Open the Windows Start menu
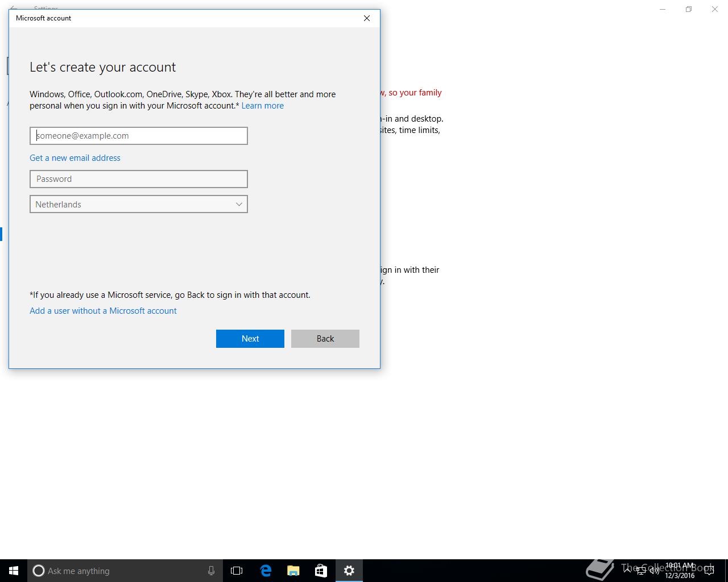This screenshot has width=728, height=582. (x=14, y=571)
